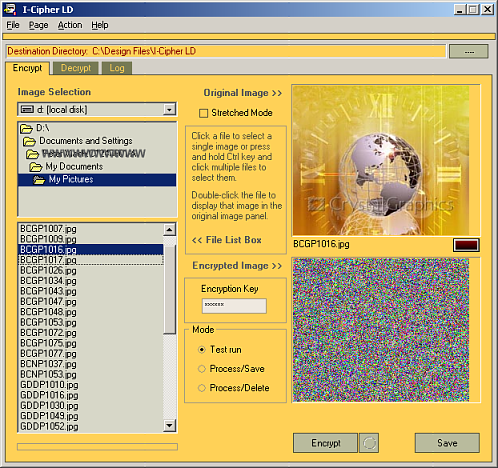Click the My Pictures open folder icon

(39, 180)
